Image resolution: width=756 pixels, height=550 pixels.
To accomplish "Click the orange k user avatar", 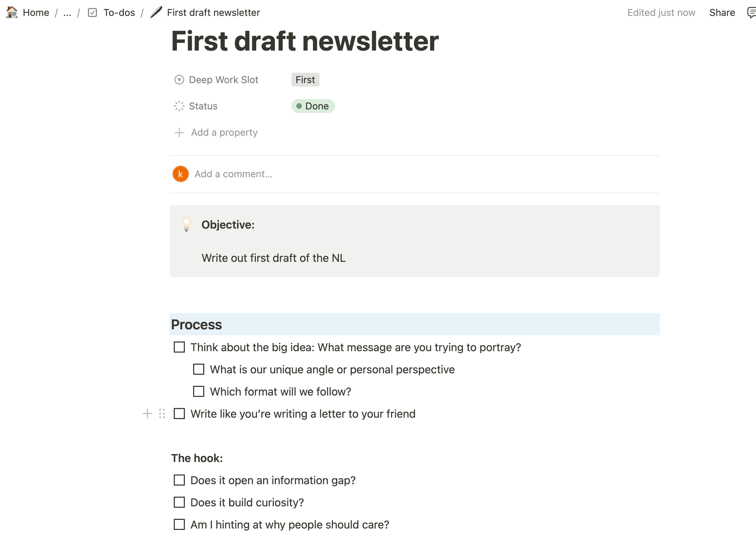I will pyautogui.click(x=181, y=174).
